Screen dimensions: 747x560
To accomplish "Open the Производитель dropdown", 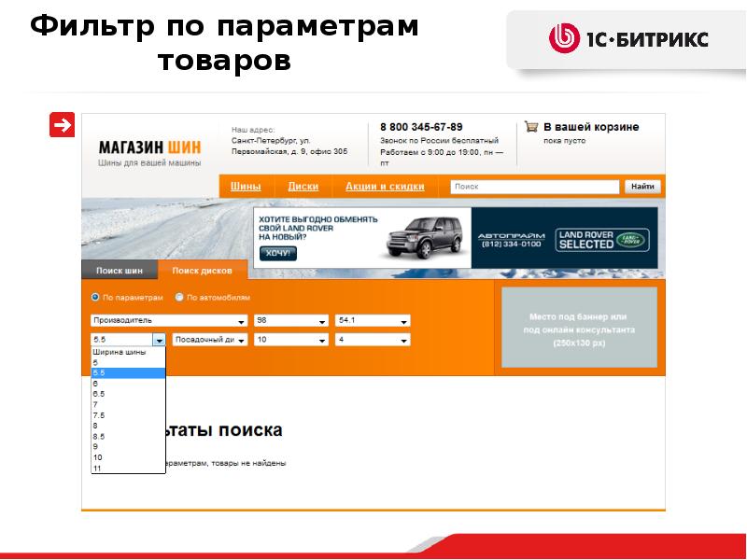I will pyautogui.click(x=169, y=320).
